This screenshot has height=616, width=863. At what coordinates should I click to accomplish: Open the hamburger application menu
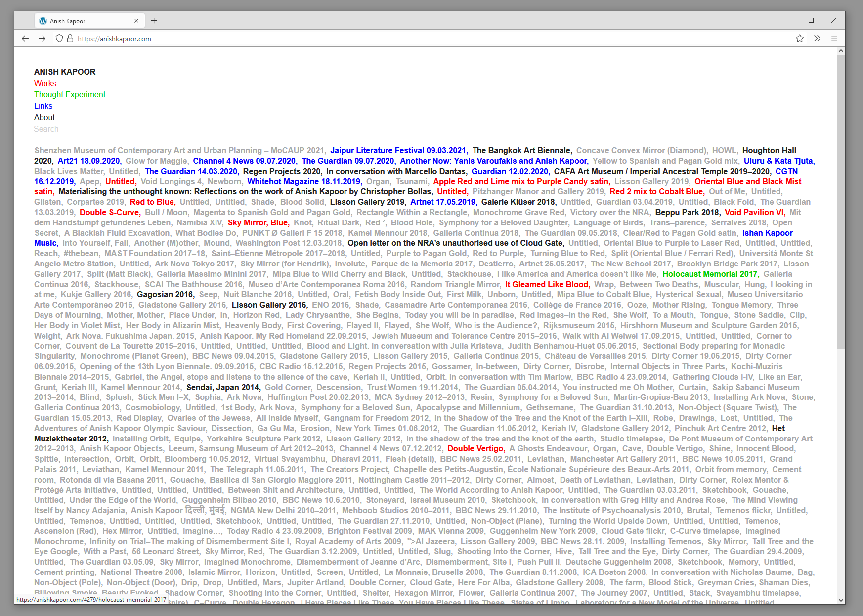(x=834, y=38)
